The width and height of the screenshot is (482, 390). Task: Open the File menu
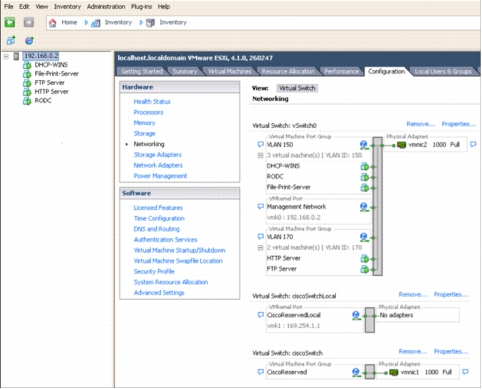(9, 7)
